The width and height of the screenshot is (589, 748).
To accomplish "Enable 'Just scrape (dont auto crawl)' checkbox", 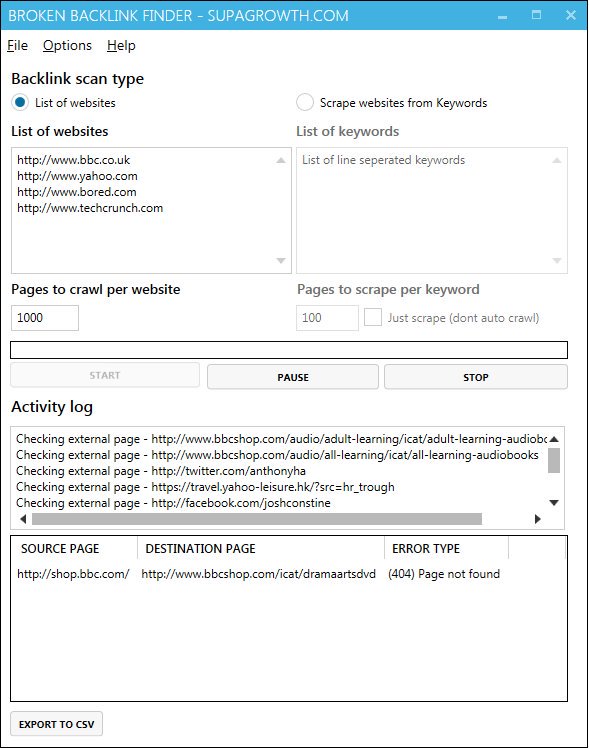I will point(373,318).
